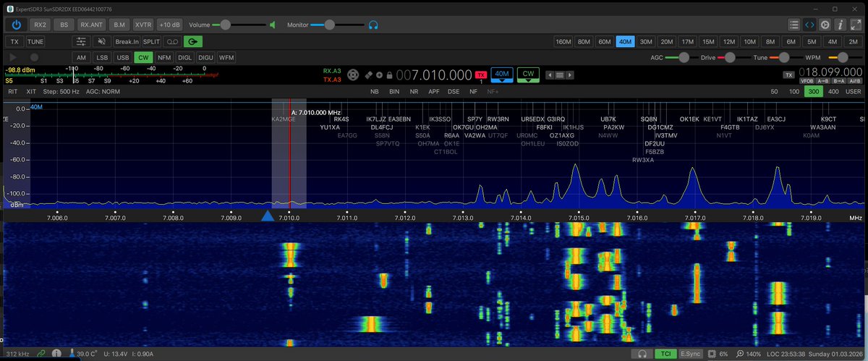Screen dimensions: 868x361
Task: Click the voice recorder tape icon
Action: tap(173, 42)
